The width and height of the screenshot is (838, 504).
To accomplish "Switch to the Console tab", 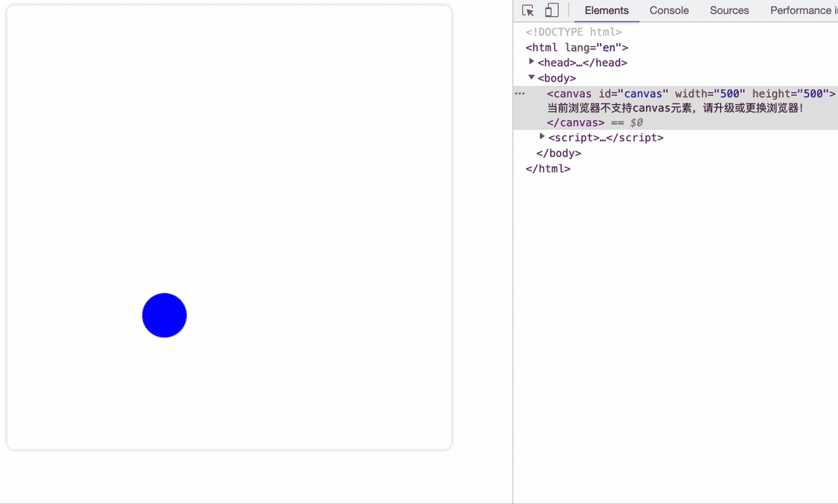I will click(x=668, y=10).
